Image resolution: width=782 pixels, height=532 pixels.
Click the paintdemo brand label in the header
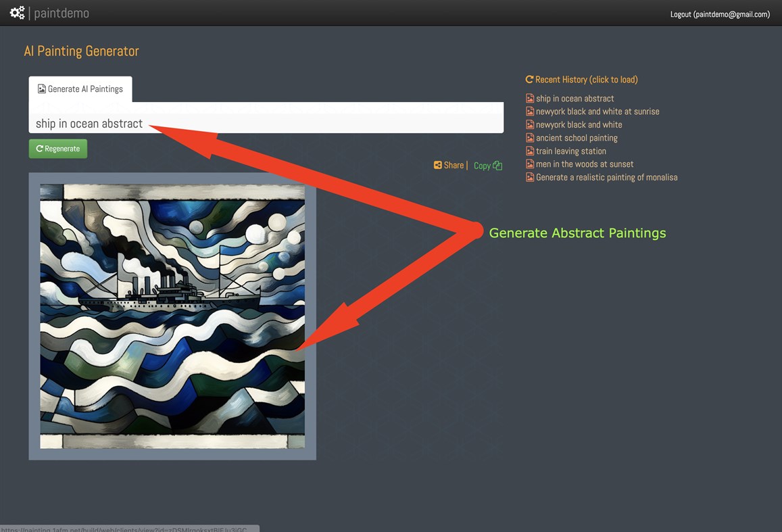(x=64, y=12)
